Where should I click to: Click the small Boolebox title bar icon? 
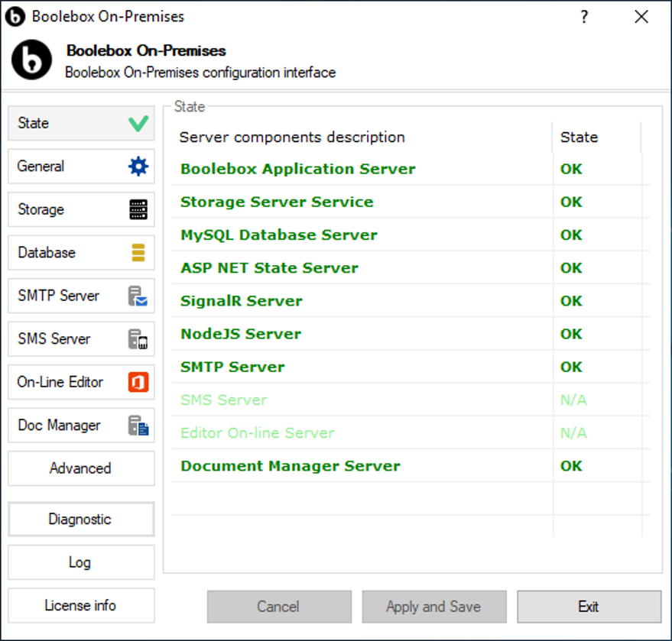click(15, 17)
